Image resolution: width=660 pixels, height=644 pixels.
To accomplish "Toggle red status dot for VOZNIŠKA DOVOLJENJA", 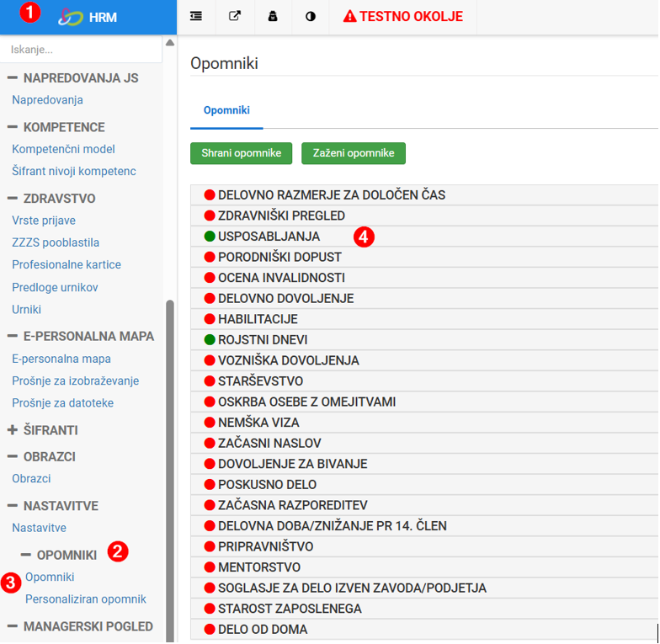I will pyautogui.click(x=209, y=360).
